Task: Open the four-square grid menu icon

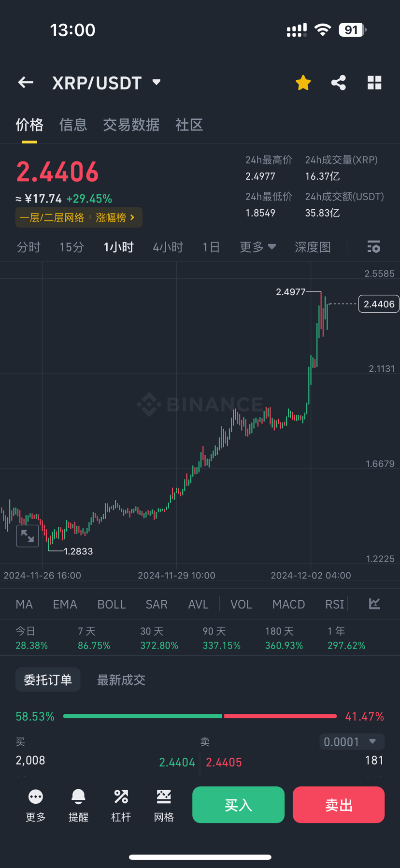Action: (x=374, y=83)
